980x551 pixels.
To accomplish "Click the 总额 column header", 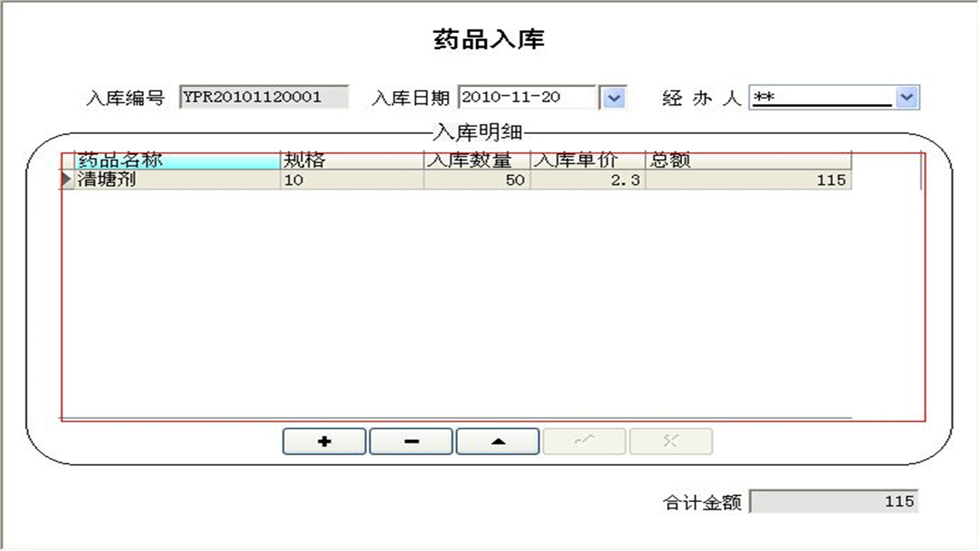I will point(747,160).
